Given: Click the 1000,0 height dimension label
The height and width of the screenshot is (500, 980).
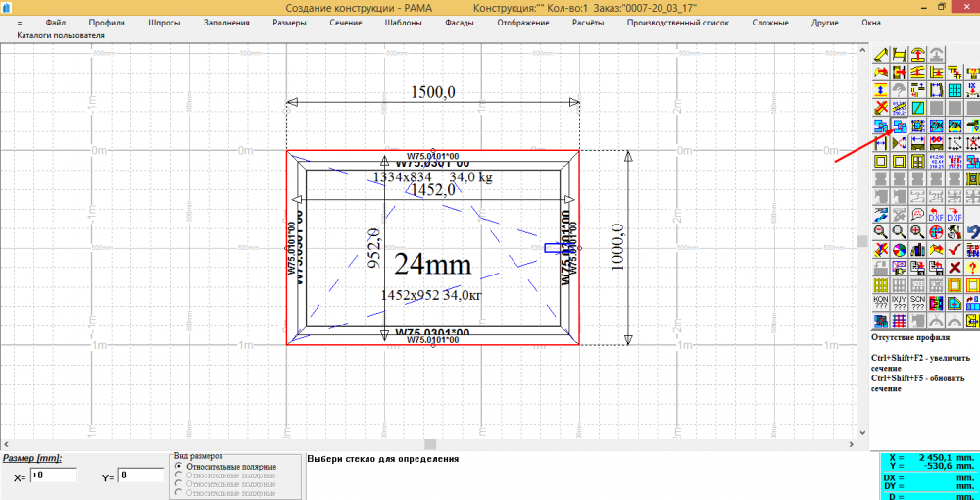Looking at the screenshot, I should 618,247.
